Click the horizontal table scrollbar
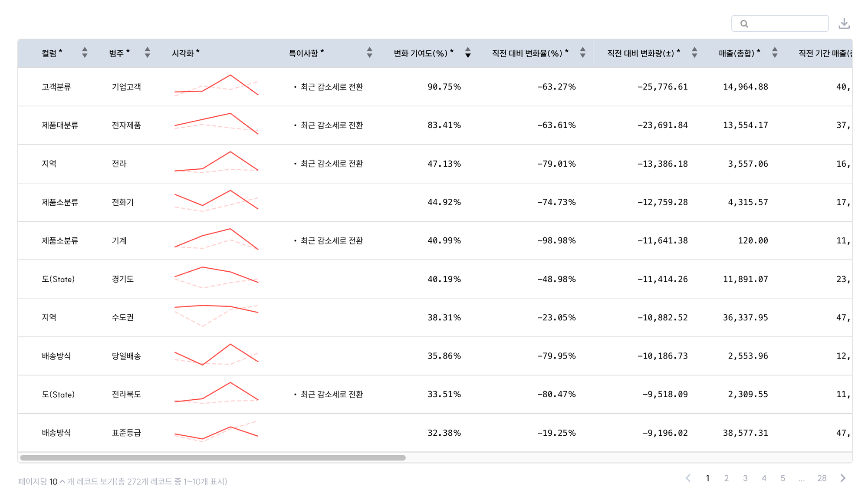This screenshot has height=500, width=868. pyautogui.click(x=213, y=457)
